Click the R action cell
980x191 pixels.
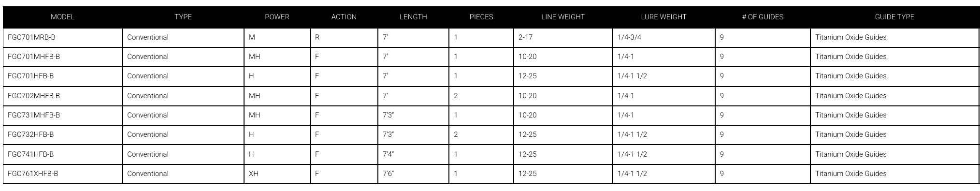click(344, 37)
